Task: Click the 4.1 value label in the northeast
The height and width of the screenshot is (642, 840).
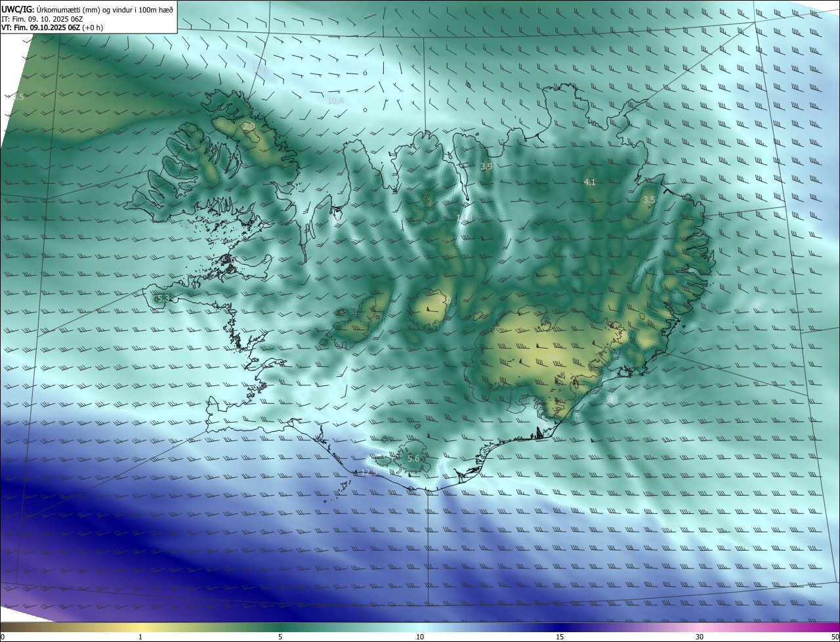Action: 589,182
